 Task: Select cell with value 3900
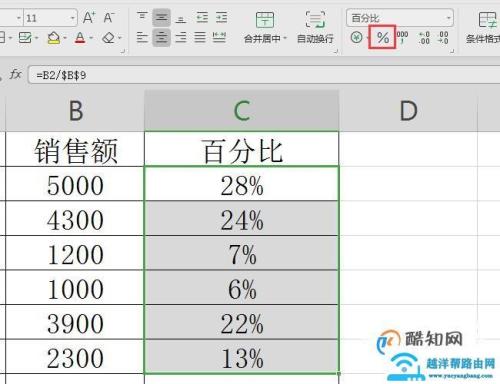tap(75, 323)
